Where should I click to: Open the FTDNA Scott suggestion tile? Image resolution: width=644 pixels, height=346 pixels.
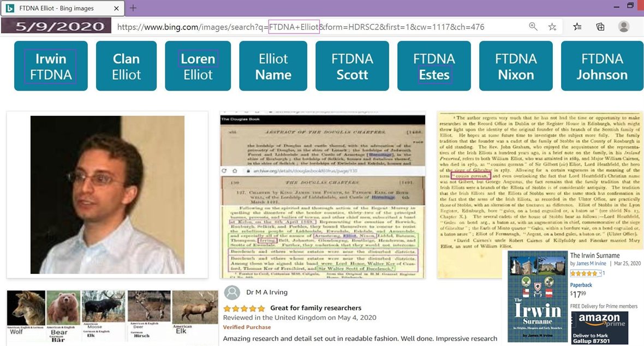(x=352, y=66)
